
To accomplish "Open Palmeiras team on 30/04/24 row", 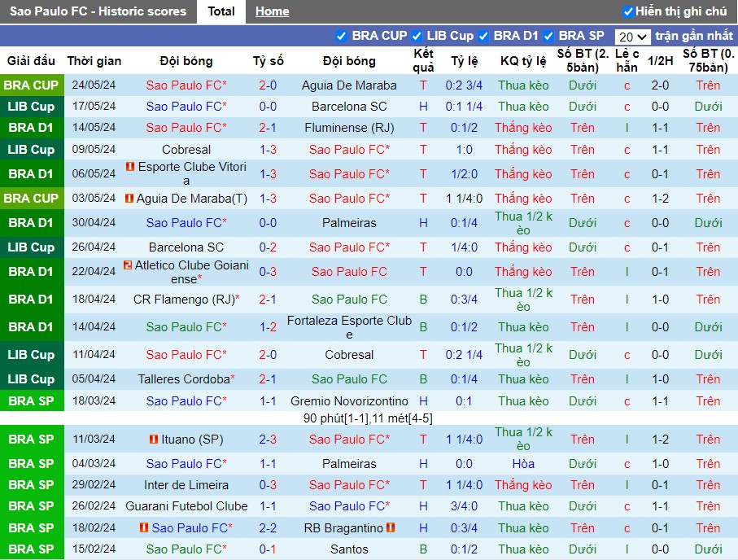I will tap(349, 223).
